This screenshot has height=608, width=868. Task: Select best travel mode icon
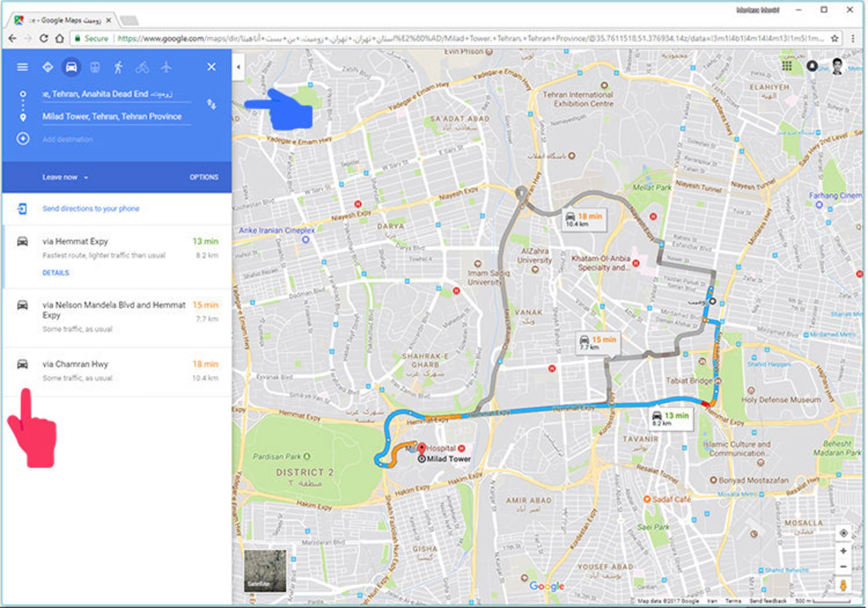point(47,67)
